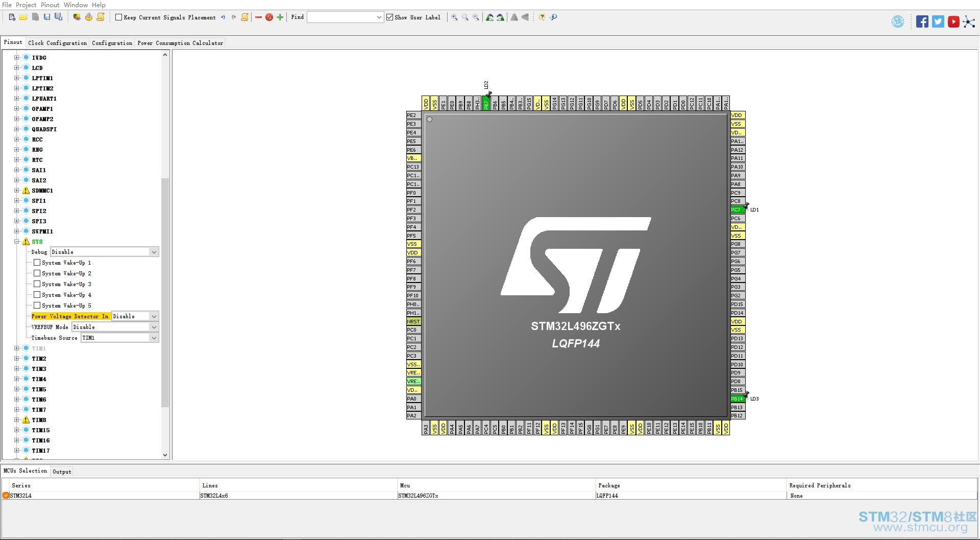Open the YouTube icon link
Image resolution: width=980 pixels, height=540 pixels.
click(x=953, y=21)
